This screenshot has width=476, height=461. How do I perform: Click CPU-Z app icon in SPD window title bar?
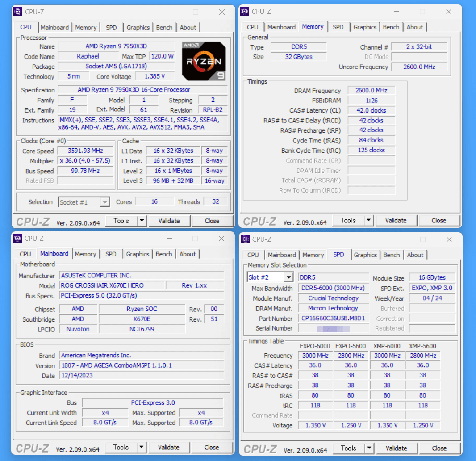click(x=245, y=239)
